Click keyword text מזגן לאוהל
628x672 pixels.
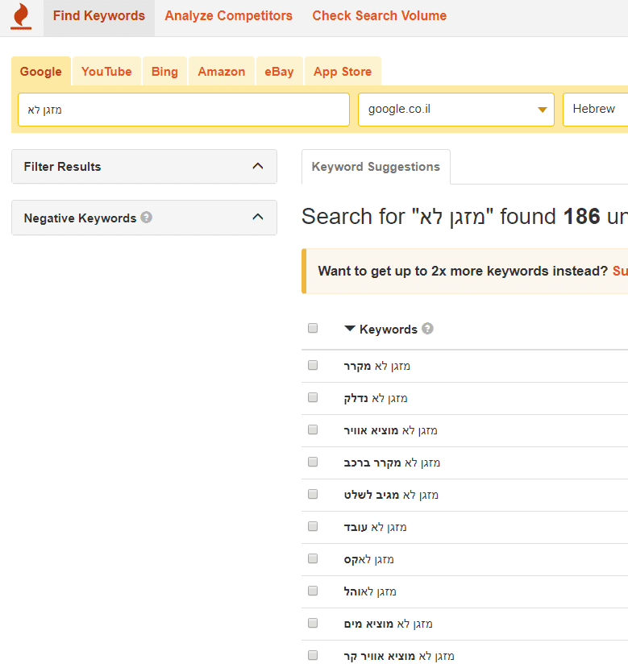pyautogui.click(x=370, y=591)
